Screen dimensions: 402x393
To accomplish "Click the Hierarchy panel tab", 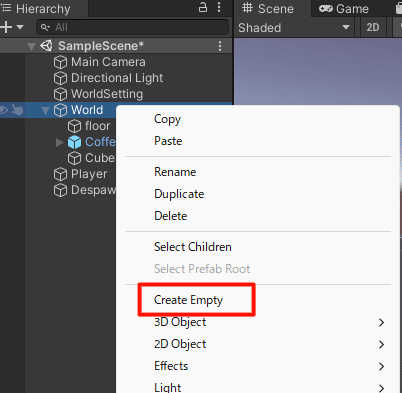I will click(x=44, y=8).
